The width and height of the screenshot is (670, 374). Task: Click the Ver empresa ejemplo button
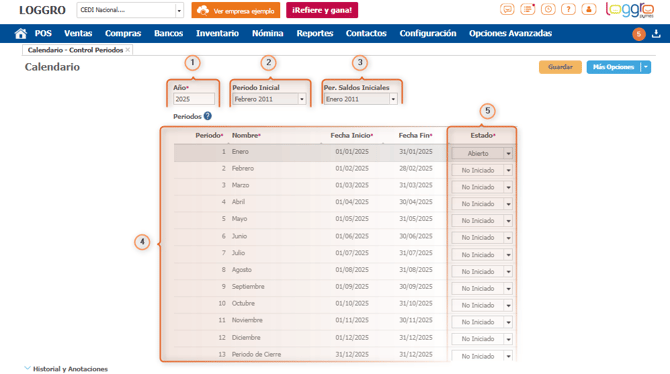236,10
